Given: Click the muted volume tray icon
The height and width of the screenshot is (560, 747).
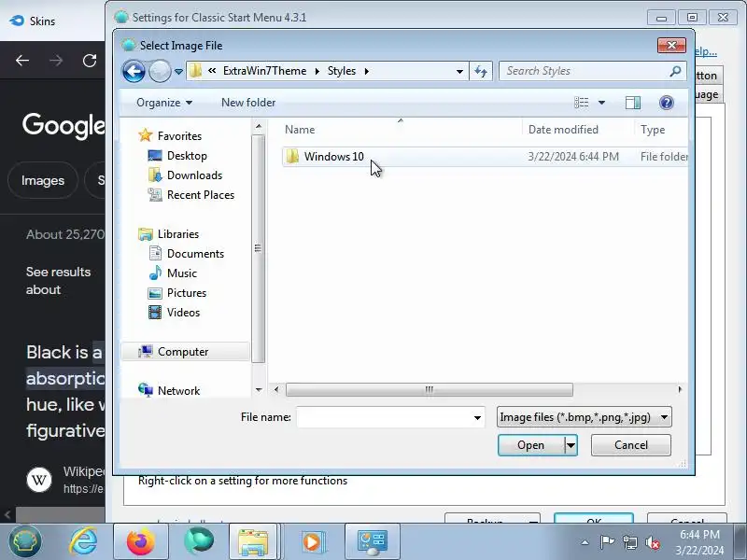Looking at the screenshot, I should point(652,542).
